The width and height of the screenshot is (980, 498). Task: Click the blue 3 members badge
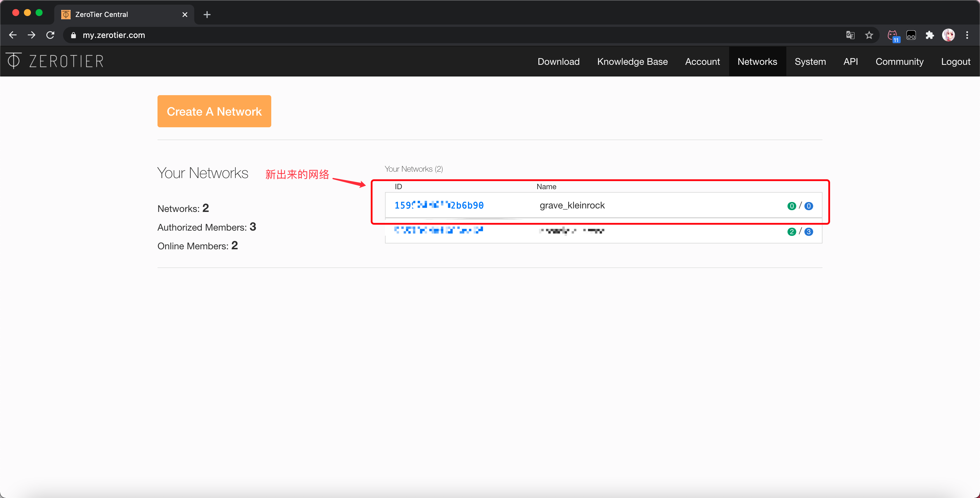(808, 232)
